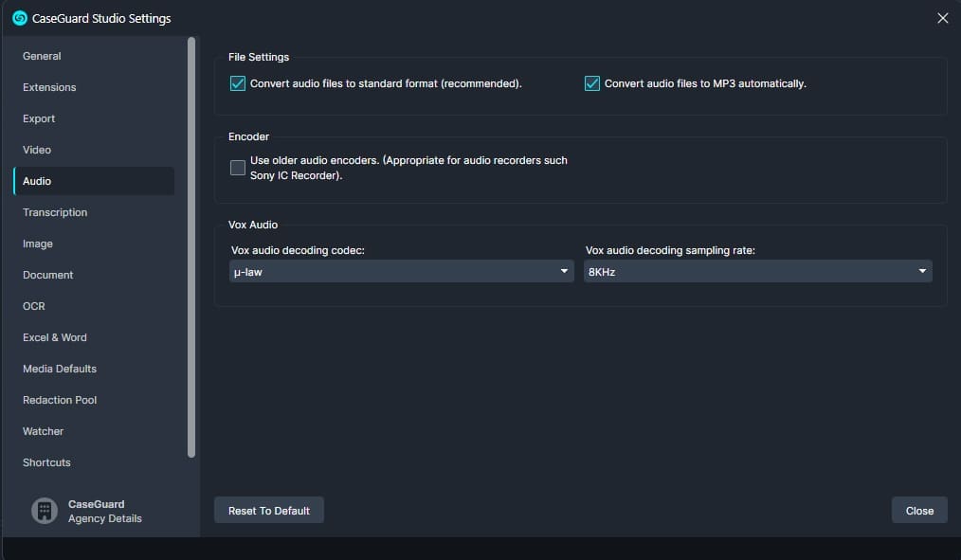Switch to the Watcher settings tab
The height and width of the screenshot is (560, 961).
coord(44,431)
